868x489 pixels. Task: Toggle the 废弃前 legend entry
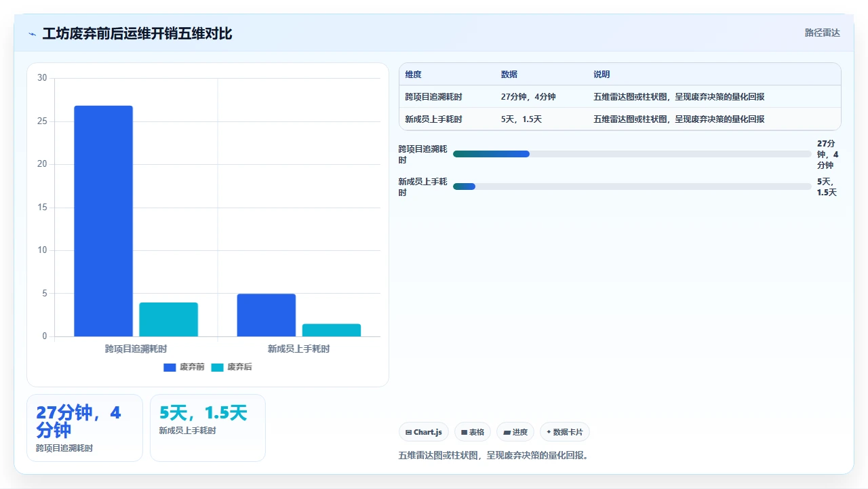pos(184,367)
